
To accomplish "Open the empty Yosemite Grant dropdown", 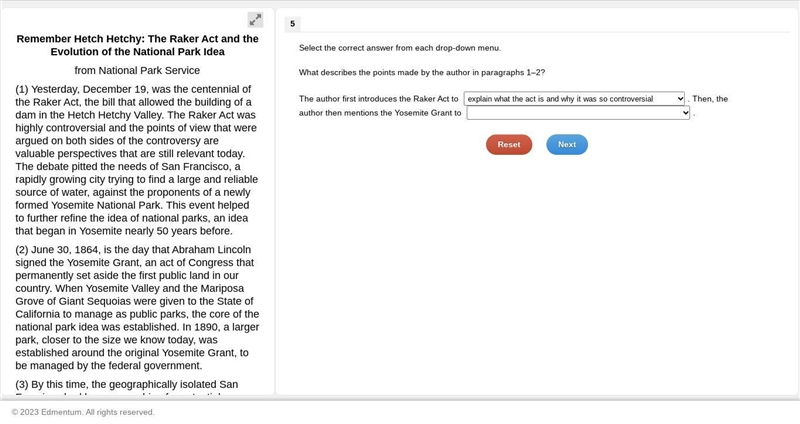I will coord(578,113).
